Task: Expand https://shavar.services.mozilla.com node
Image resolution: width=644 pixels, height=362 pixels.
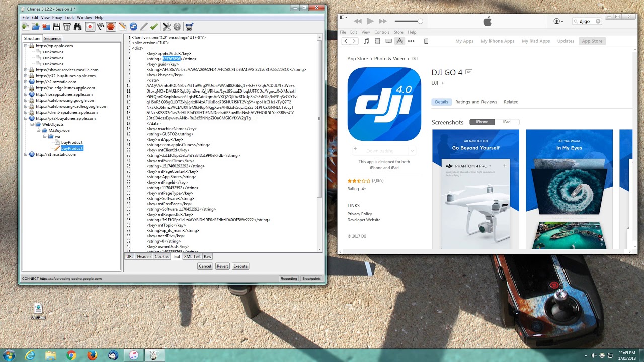Action: click(26, 70)
